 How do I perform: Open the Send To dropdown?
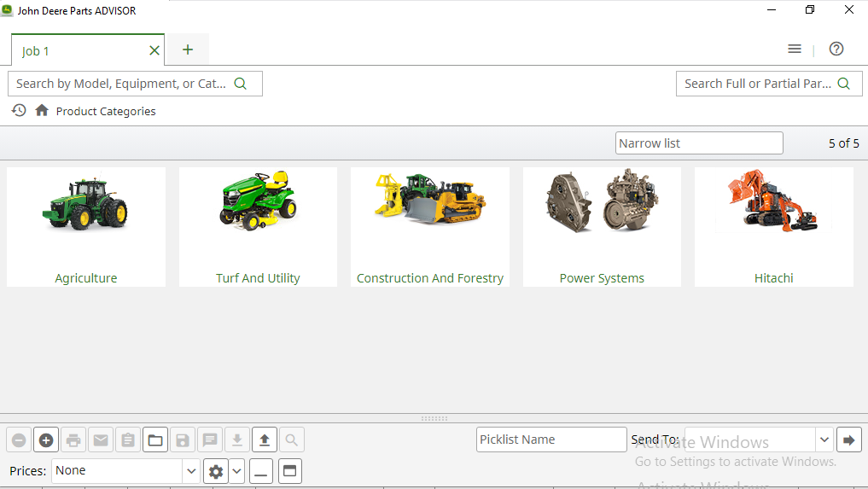824,440
